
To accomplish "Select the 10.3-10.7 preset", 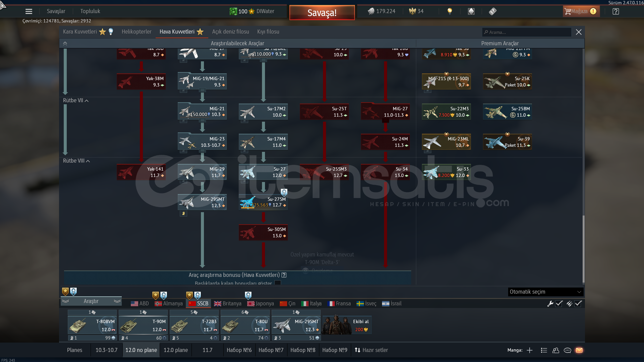I will pyautogui.click(x=106, y=350).
